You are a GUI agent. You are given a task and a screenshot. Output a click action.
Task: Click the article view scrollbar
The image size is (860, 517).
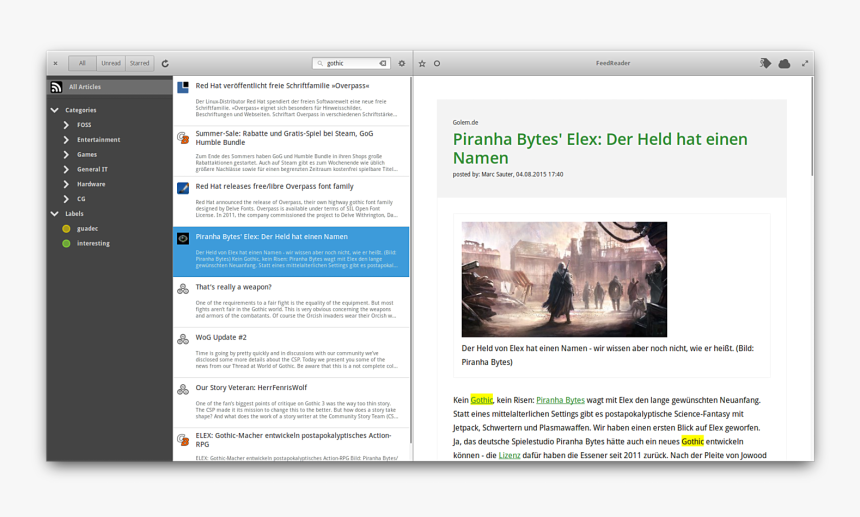click(x=811, y=127)
